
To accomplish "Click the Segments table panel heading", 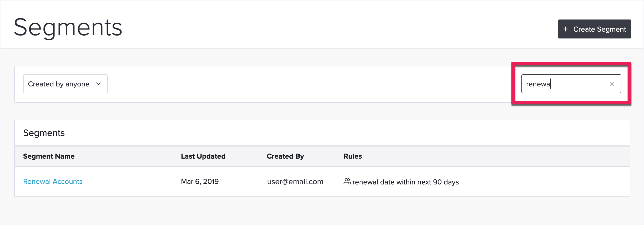I will click(44, 133).
